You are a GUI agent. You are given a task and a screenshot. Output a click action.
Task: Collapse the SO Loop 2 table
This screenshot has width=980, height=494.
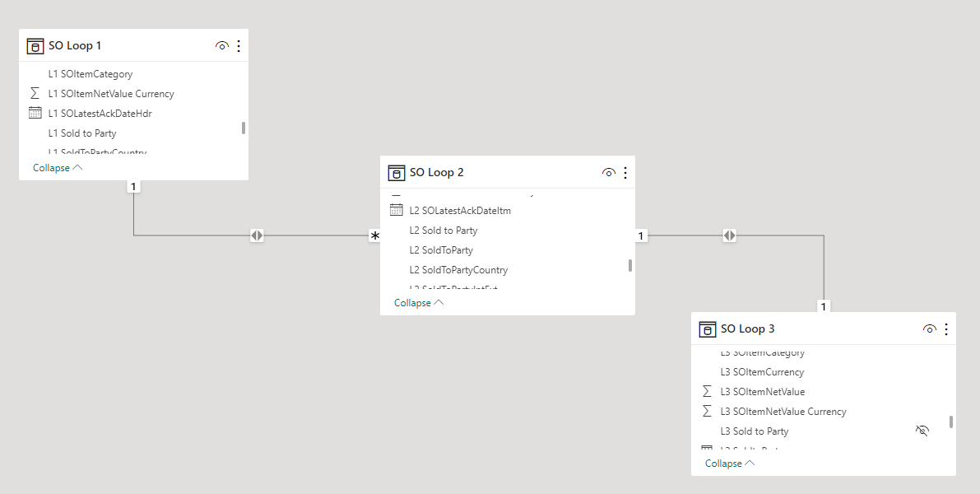click(419, 303)
